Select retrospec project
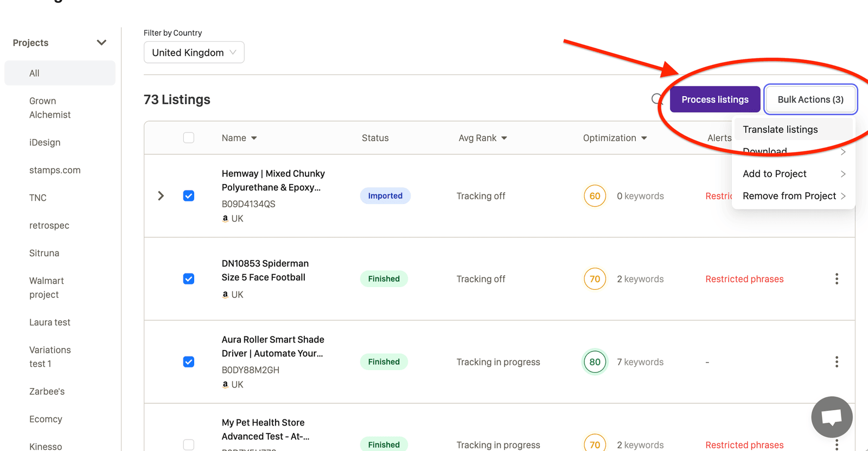This screenshot has height=451, width=868. point(49,226)
